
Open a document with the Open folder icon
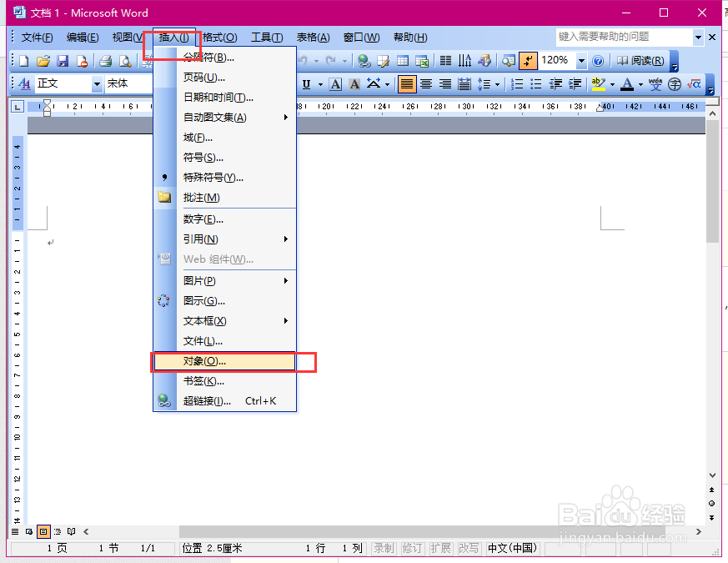click(43, 61)
